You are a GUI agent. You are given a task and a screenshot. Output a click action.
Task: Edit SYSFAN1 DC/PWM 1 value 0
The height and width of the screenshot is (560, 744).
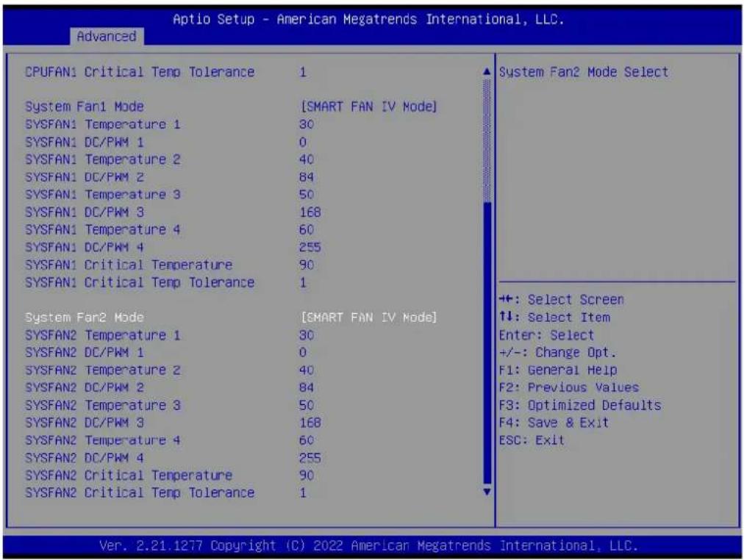(303, 142)
